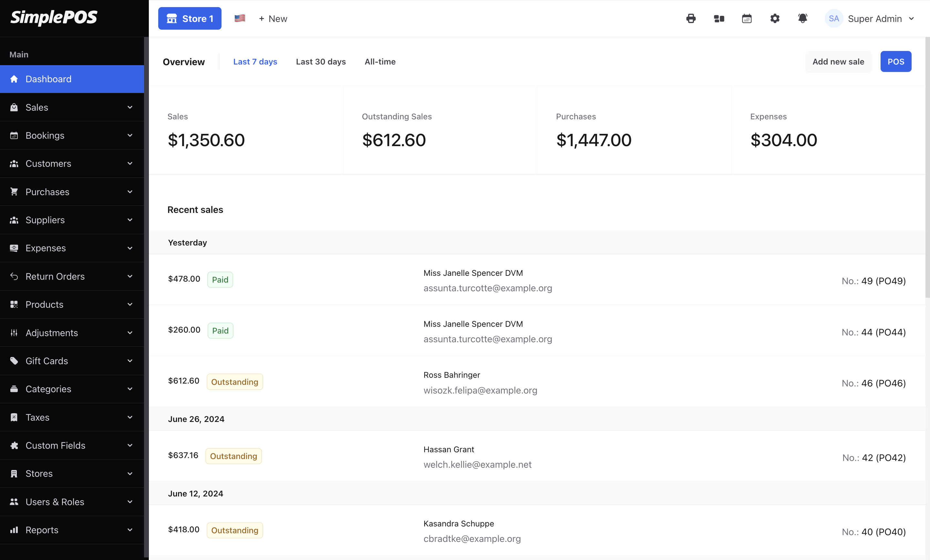Click the register layout icon beside printer
This screenshot has width=930, height=560.
[719, 18]
